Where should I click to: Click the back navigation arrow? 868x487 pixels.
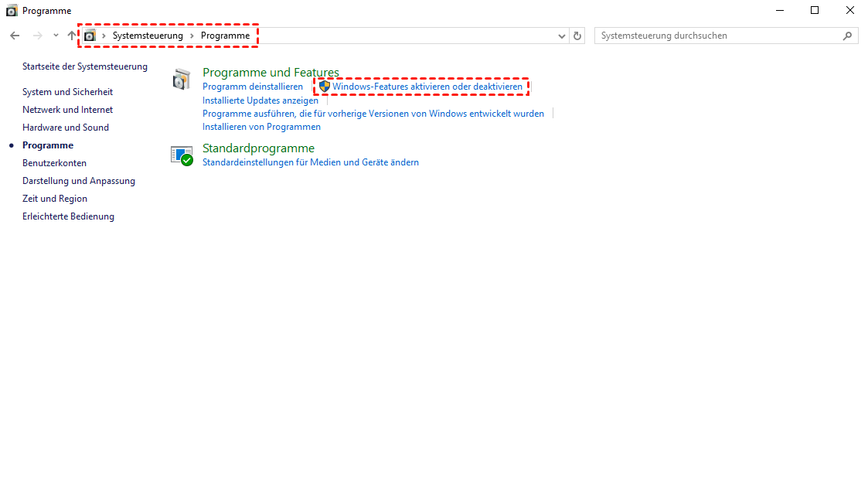tap(15, 36)
